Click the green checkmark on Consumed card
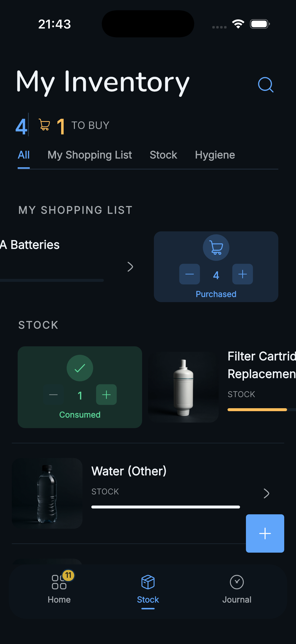Viewport: 296px width, 644px height. click(80, 368)
